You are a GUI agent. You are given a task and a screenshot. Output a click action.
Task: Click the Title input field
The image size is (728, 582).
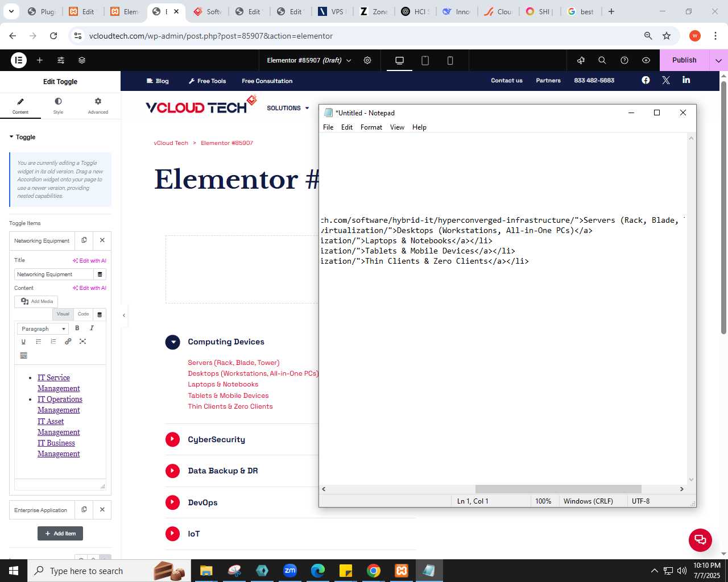(x=53, y=275)
